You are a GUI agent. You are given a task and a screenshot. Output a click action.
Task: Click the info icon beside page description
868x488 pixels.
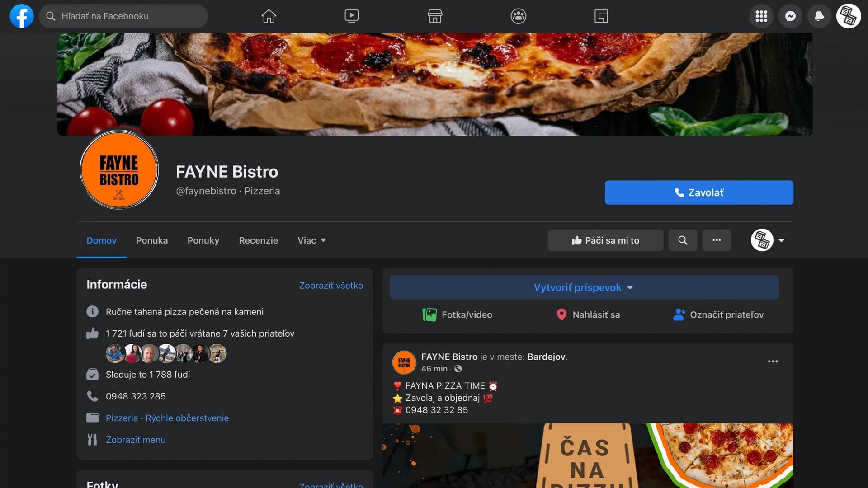click(x=92, y=312)
